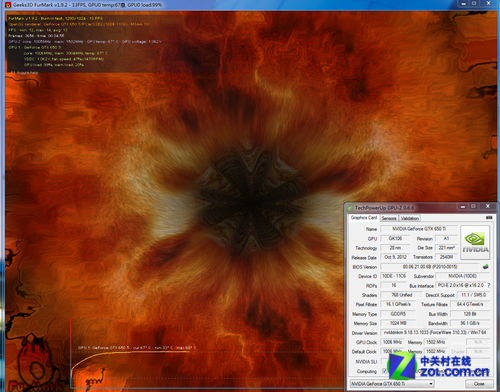Viewport: 500px width, 392px height.
Task: Click the Revision field showing 'A1'
Action: click(446, 238)
